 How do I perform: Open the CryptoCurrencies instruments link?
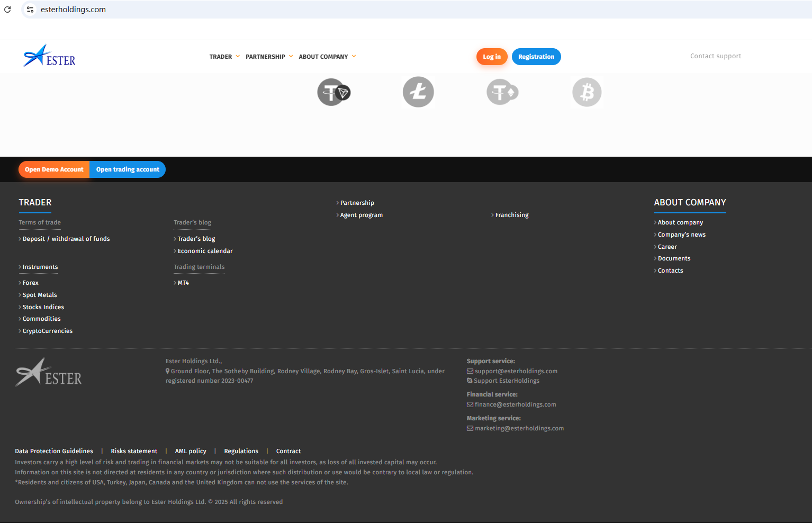(x=48, y=331)
